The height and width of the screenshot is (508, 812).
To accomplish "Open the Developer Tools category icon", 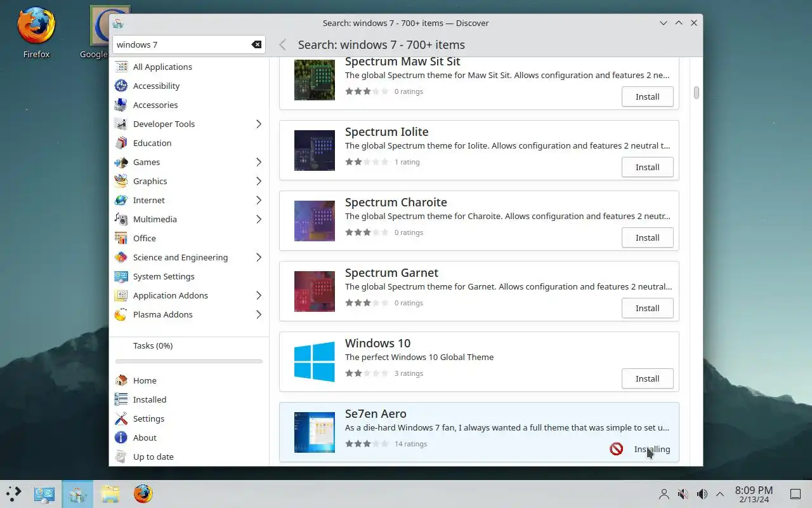I will 121,124.
